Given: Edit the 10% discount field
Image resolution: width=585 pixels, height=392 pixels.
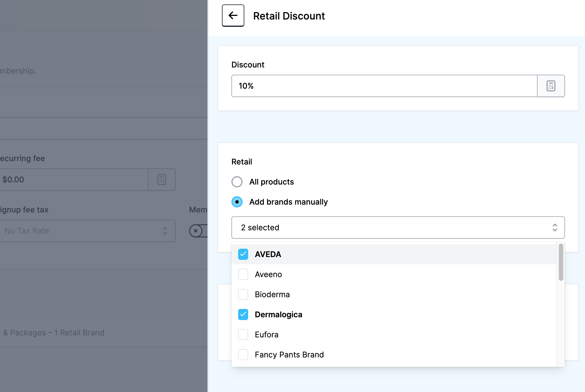Looking at the screenshot, I should 384,86.
